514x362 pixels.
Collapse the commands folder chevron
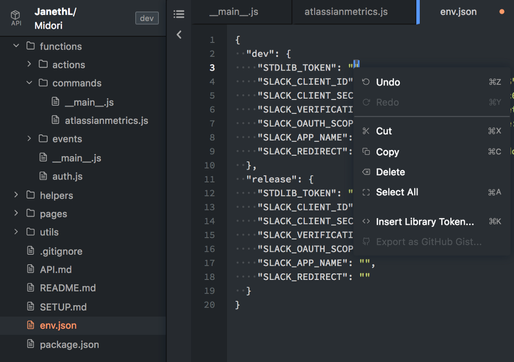(29, 82)
